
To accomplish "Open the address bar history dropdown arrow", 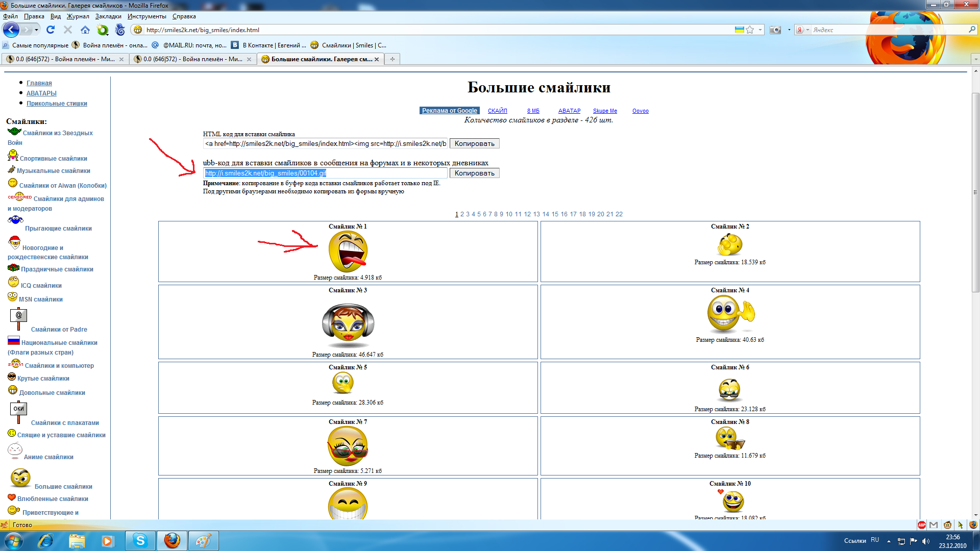I will tap(760, 30).
